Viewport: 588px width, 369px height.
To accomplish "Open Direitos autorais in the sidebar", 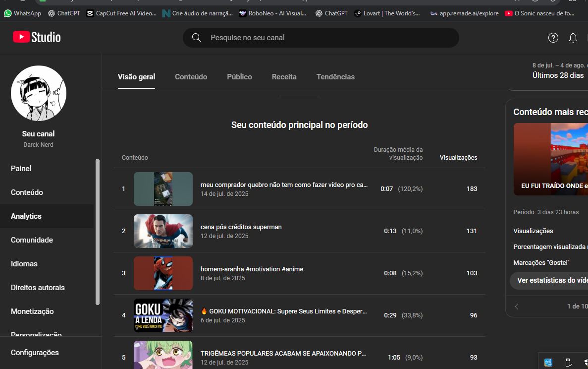I will (x=47, y=288).
